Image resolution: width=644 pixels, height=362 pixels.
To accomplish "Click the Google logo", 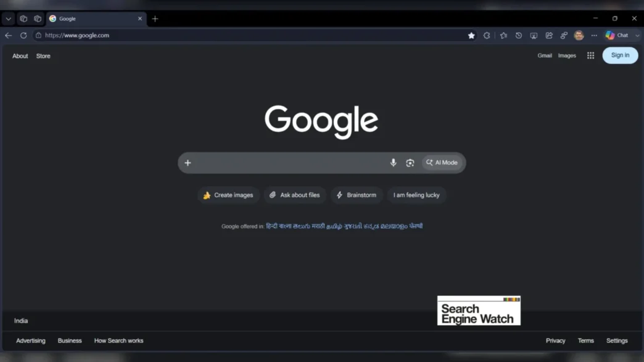I will point(321,121).
